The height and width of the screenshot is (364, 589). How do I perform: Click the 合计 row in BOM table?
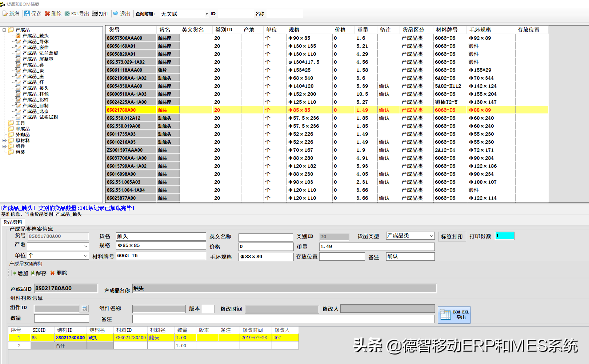[153, 345]
